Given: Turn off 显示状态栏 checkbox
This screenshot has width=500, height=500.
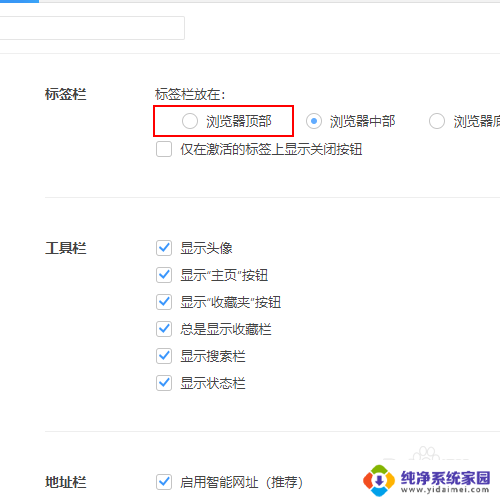Looking at the screenshot, I should coord(164,383).
